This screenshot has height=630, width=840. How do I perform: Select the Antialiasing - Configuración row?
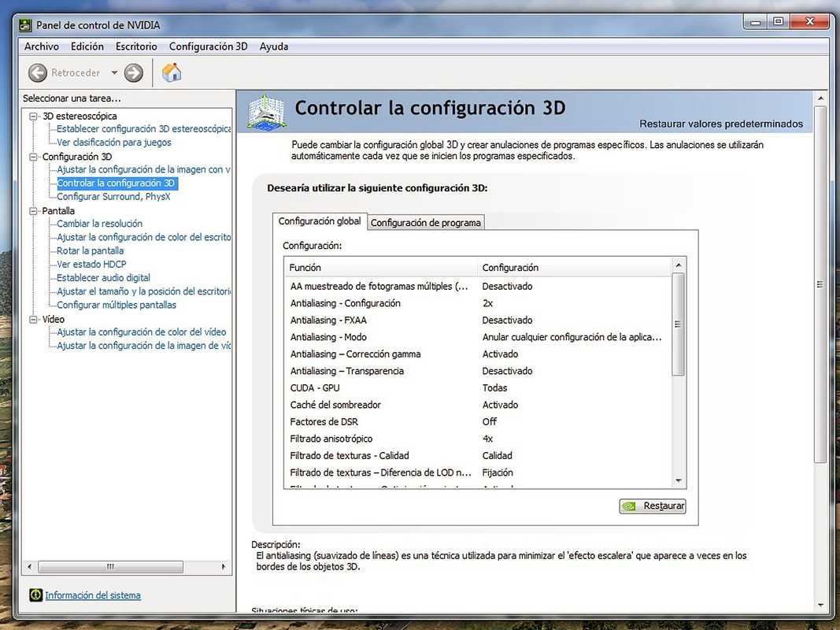point(478,303)
